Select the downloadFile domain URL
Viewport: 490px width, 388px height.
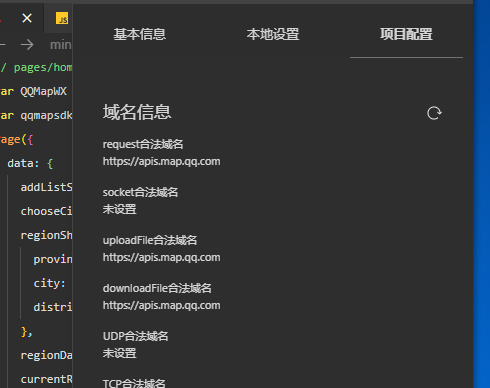[162, 305]
